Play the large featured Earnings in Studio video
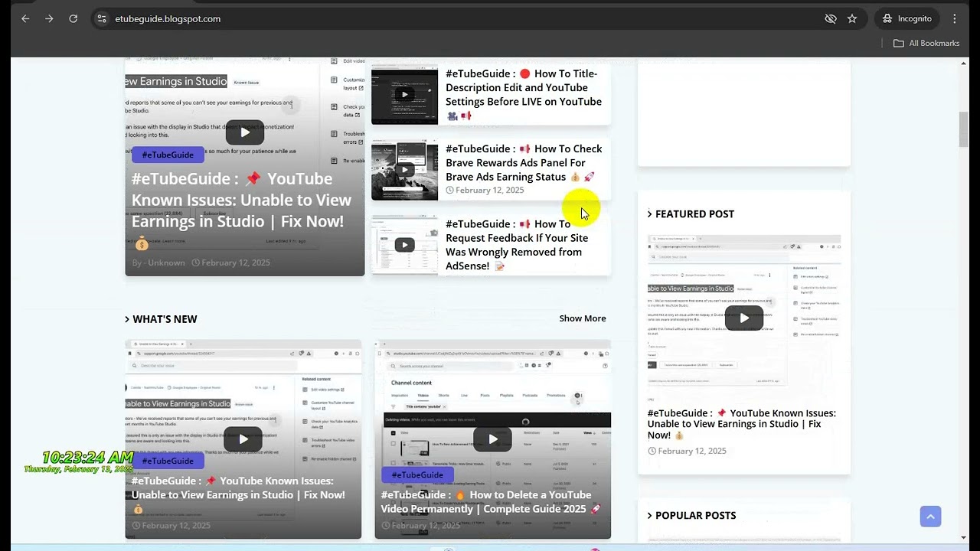The width and height of the screenshot is (980, 551). [245, 132]
